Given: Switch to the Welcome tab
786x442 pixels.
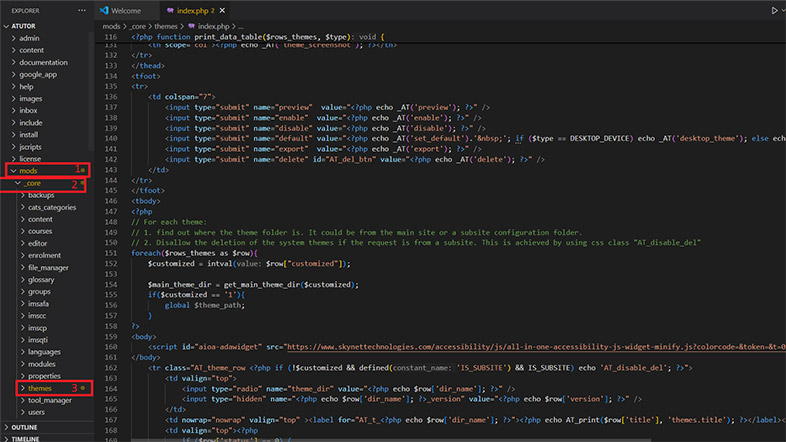Looking at the screenshot, I should pos(125,11).
